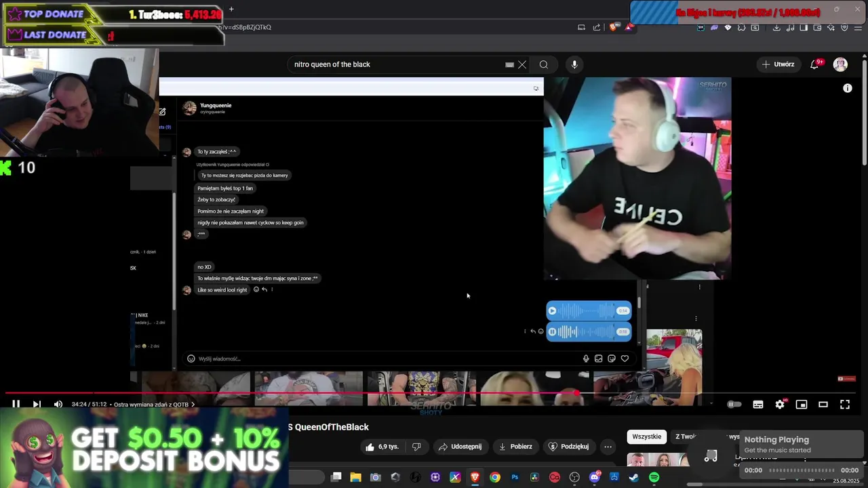Open browser downloads panel
This screenshot has height=488, width=868.
[776, 28]
